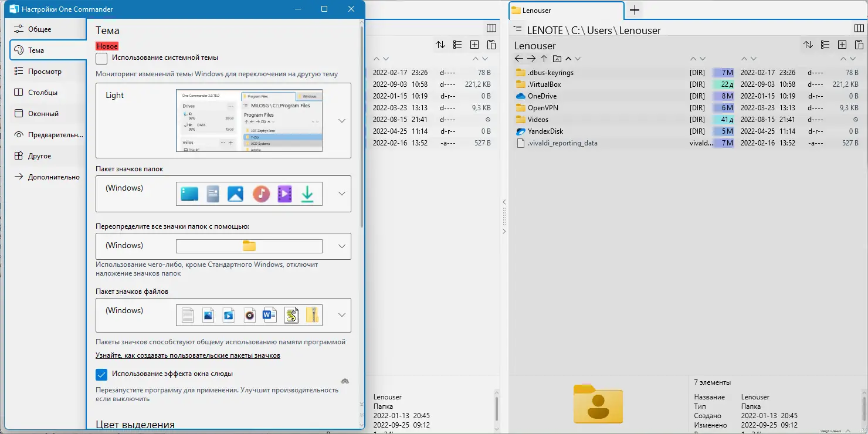Click Lenouser in the path breadcrumb
Image resolution: width=868 pixels, height=434 pixels.
click(x=640, y=30)
